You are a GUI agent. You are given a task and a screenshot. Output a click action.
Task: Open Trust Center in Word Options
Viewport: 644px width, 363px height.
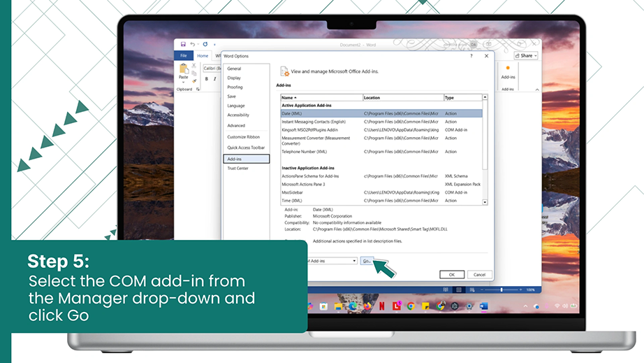coord(237,168)
